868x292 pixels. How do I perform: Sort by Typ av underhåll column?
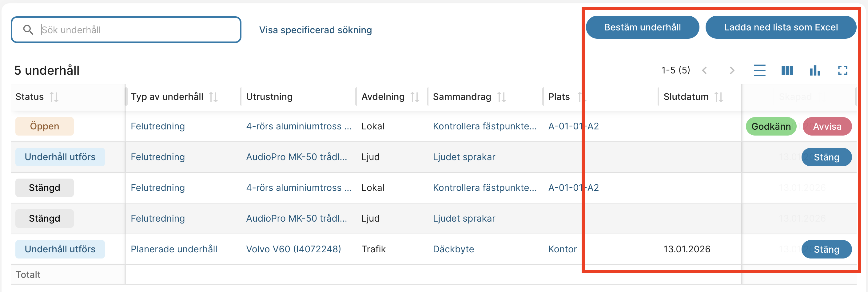(213, 97)
